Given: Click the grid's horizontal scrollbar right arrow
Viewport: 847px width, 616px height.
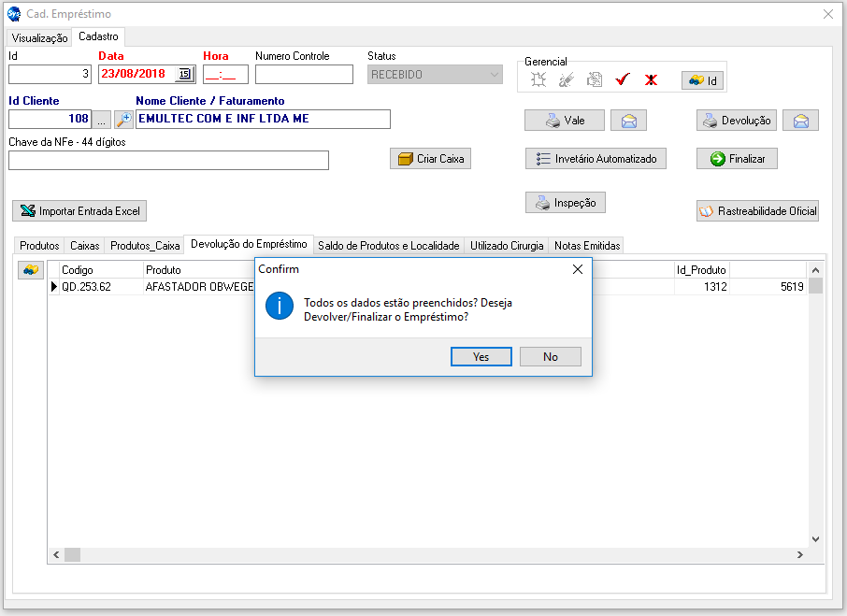Looking at the screenshot, I should click(799, 554).
